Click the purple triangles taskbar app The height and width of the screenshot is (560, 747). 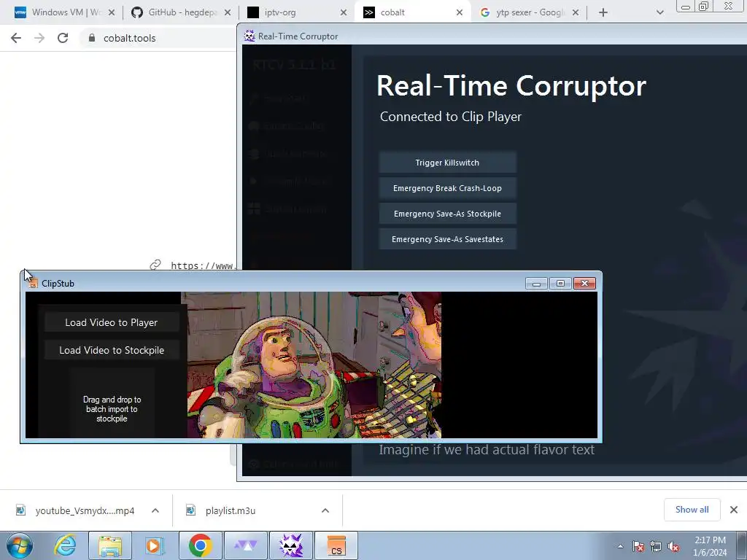coord(245,545)
